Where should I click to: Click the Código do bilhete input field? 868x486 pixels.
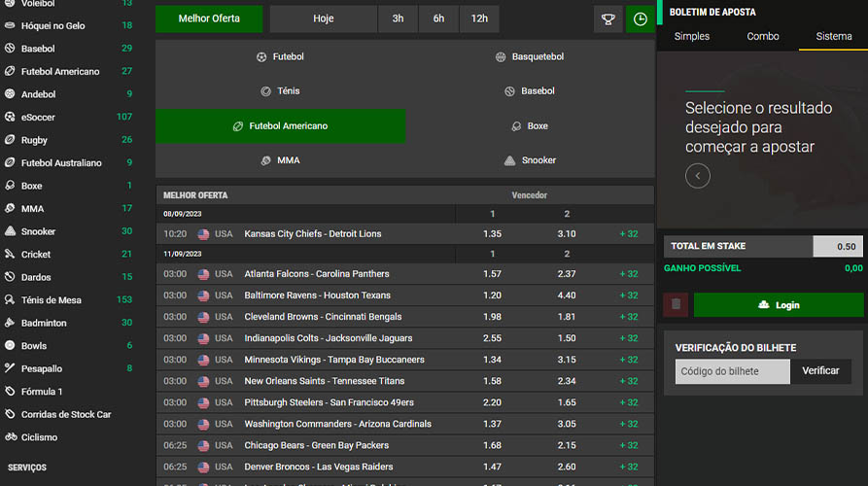click(732, 371)
